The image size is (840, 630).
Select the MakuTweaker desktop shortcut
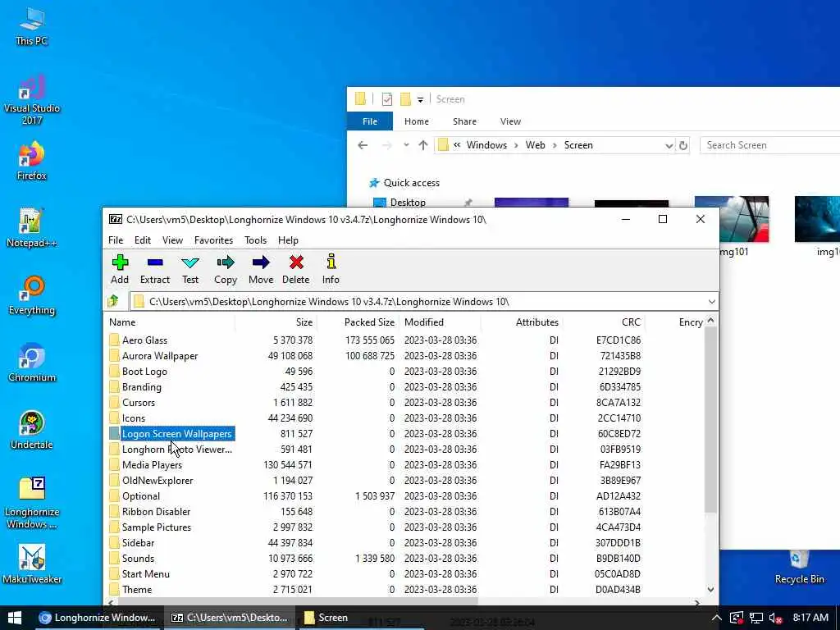[32, 564]
